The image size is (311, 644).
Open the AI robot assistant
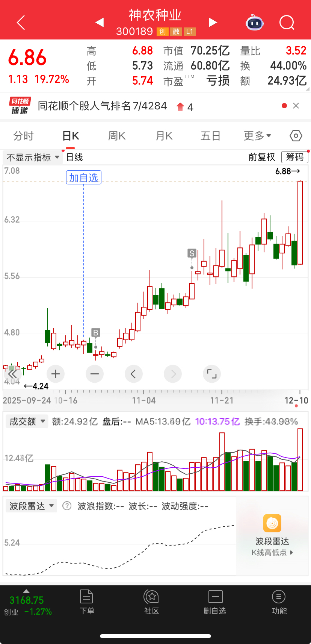[x=255, y=23]
